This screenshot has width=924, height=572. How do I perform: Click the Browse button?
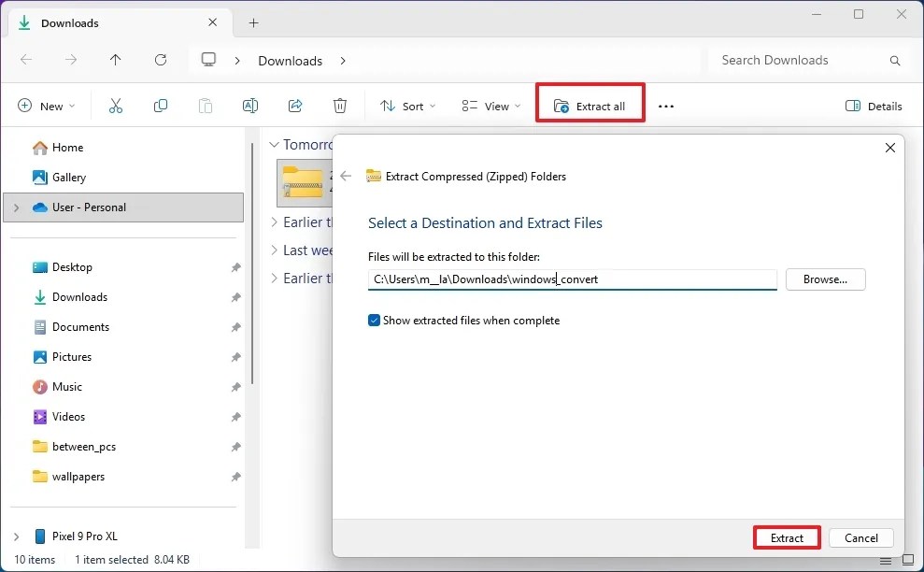point(825,279)
